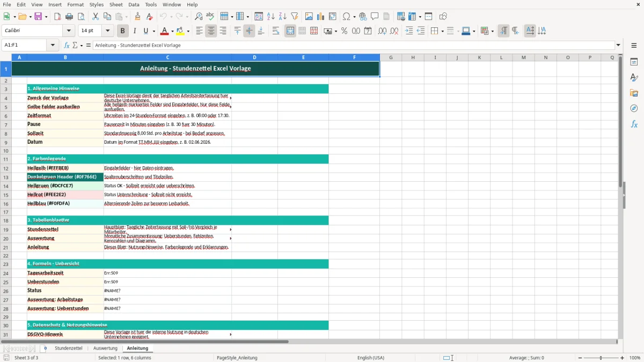Apply the red font color
644x362 pixels.
tap(165, 31)
